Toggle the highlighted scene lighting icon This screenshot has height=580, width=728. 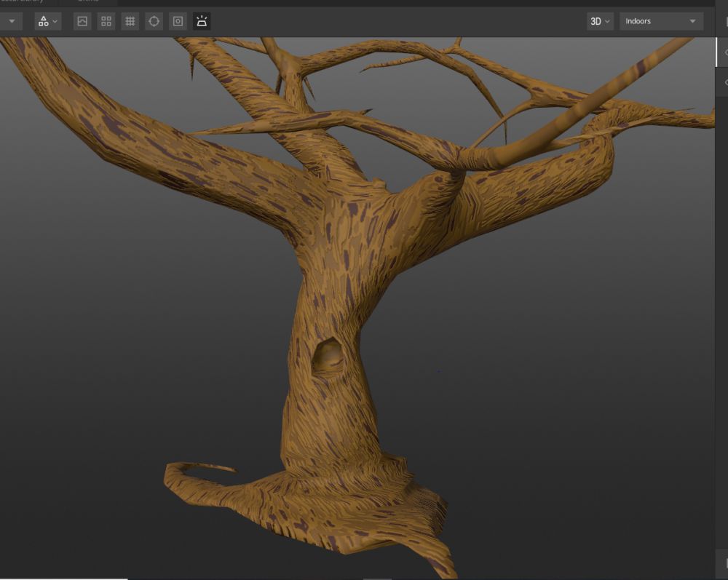tap(202, 21)
